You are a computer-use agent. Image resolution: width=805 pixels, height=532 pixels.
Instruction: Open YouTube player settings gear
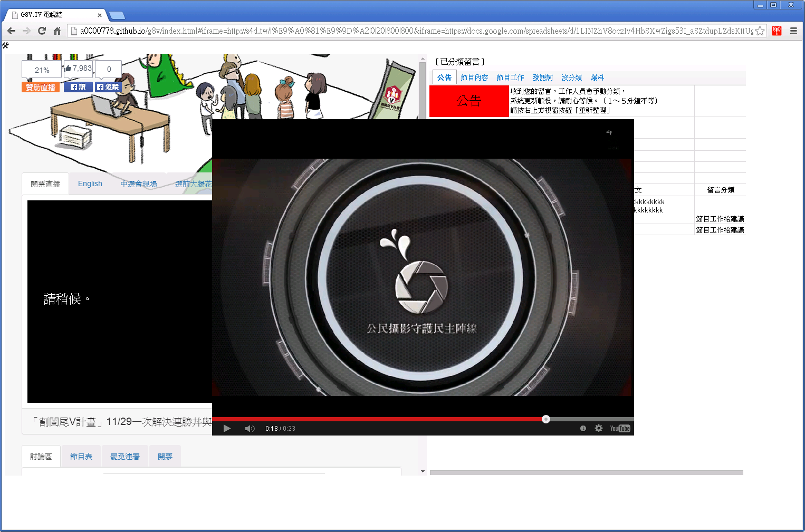(599, 428)
